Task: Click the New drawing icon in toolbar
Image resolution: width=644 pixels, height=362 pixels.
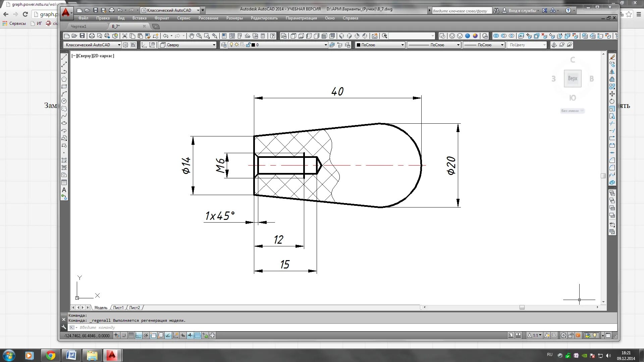Action: point(67,36)
